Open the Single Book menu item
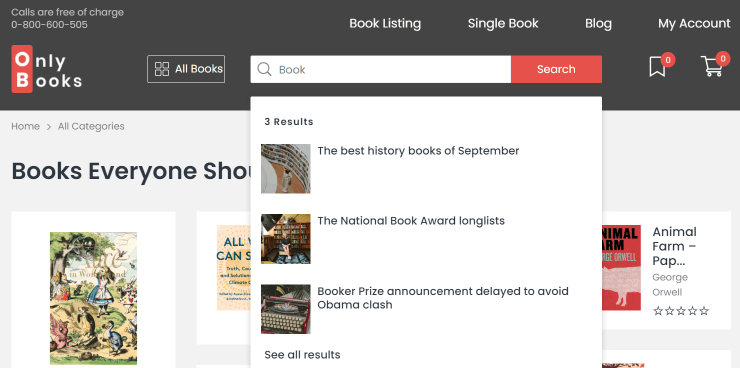 tap(503, 24)
